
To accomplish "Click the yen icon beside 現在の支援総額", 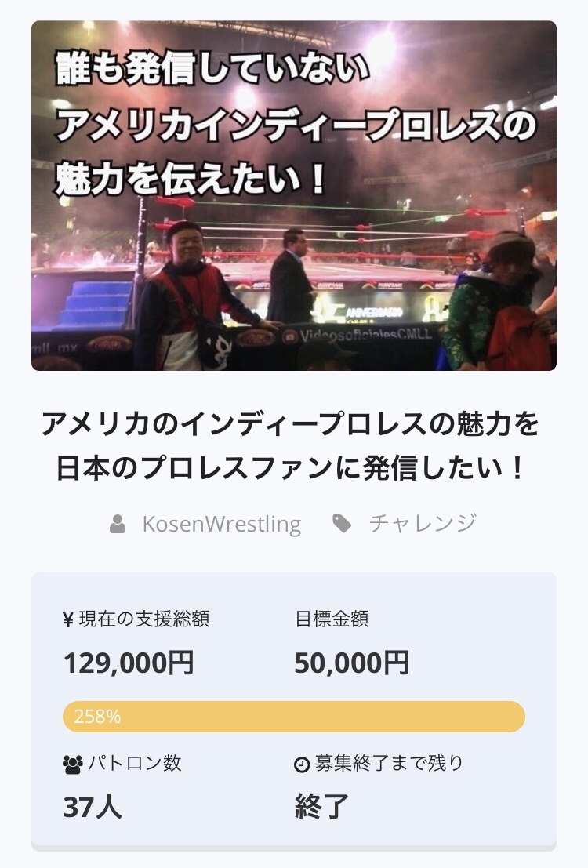I will 68,620.
